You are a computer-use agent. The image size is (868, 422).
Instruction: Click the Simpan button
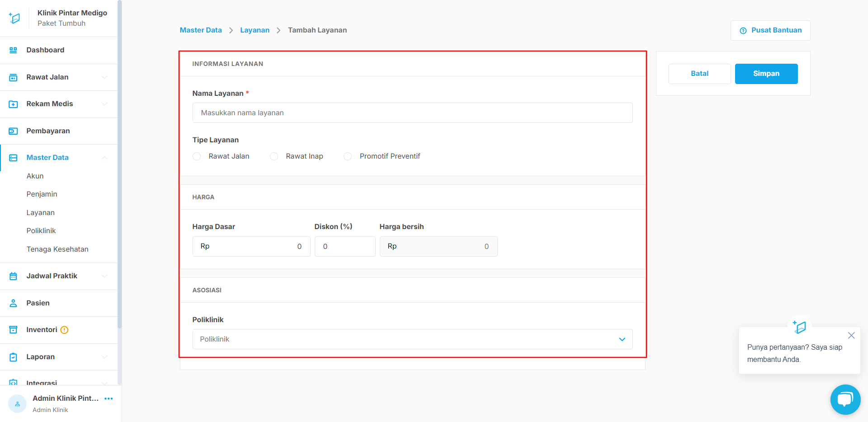pyautogui.click(x=766, y=74)
